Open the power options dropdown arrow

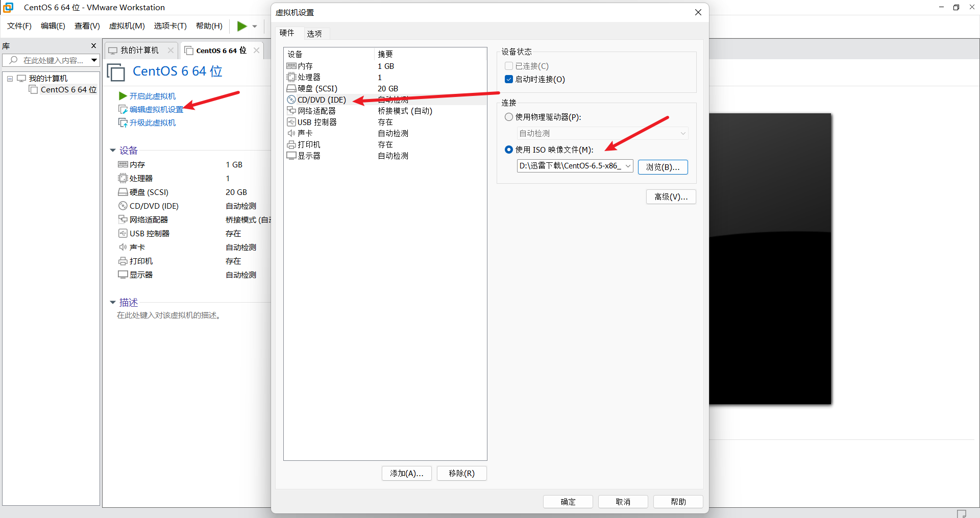pyautogui.click(x=255, y=27)
